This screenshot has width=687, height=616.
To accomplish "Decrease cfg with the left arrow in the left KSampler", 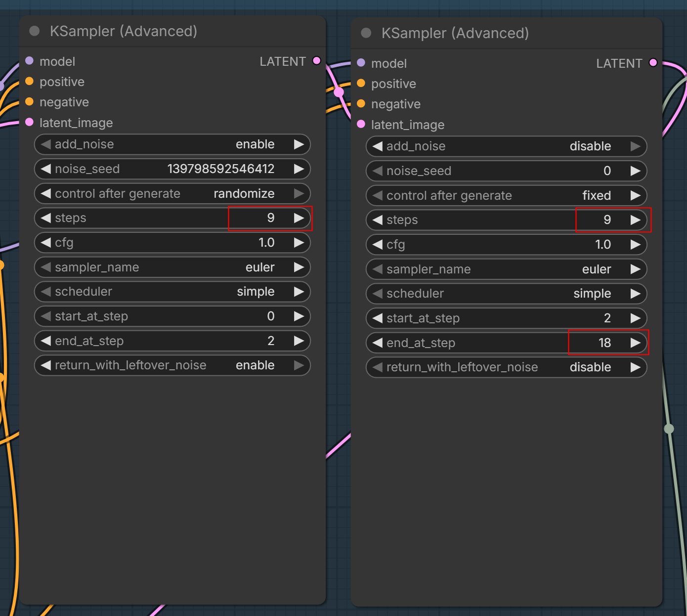I will (46, 243).
